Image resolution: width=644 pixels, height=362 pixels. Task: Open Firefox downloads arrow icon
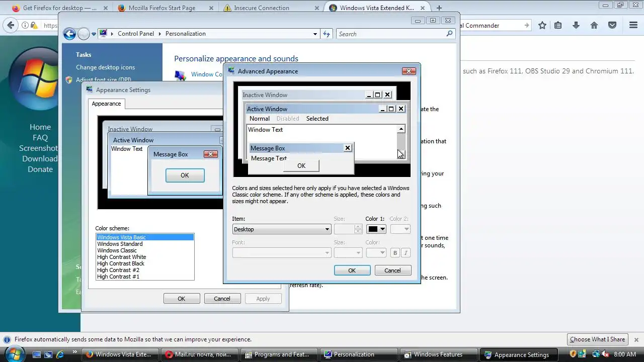tap(576, 25)
